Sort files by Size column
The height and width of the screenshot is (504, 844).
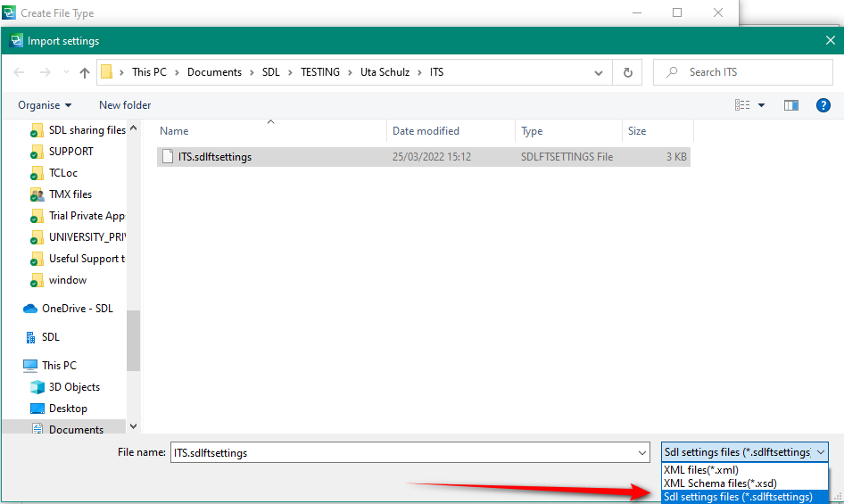(x=658, y=131)
